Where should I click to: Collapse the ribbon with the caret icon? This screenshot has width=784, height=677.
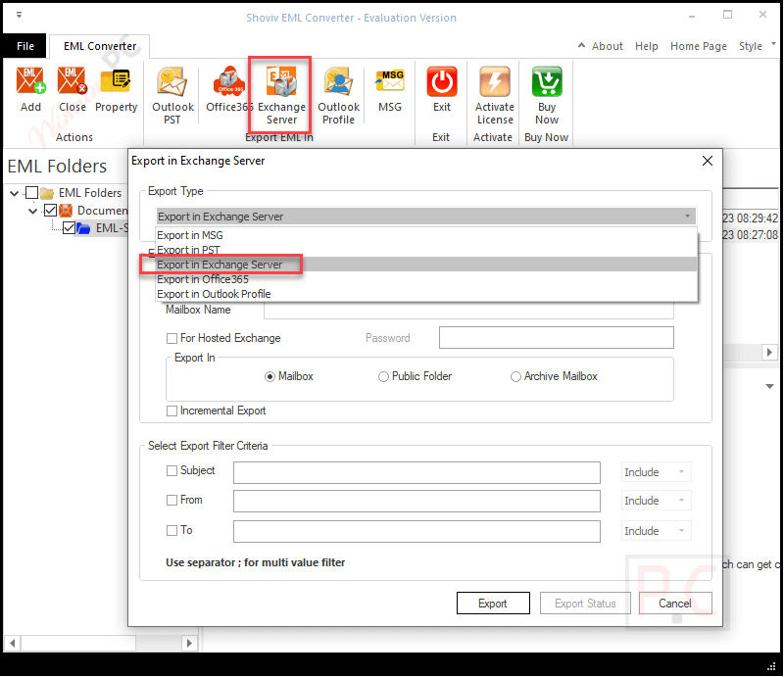pos(581,45)
